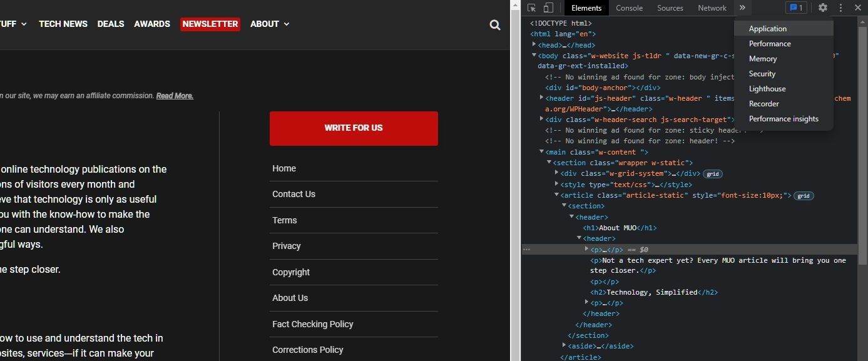Click the issues counter badge

pos(796,8)
